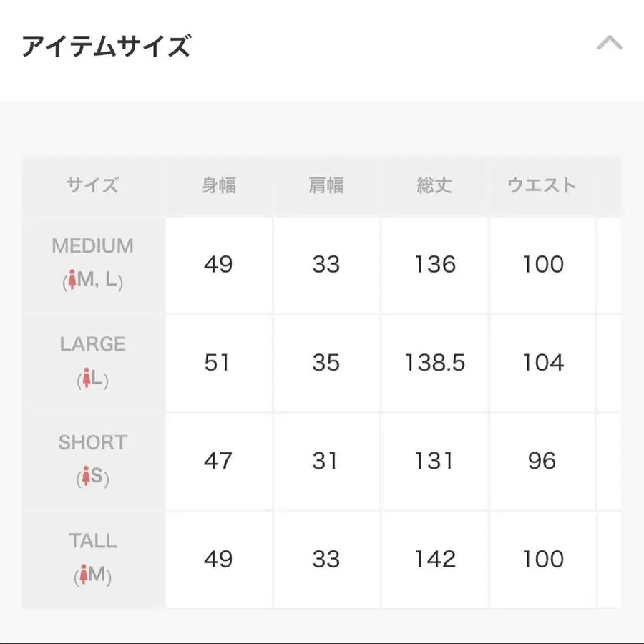This screenshot has height=644, width=644.
Task: Click the サイズ column header
Action: (x=93, y=185)
